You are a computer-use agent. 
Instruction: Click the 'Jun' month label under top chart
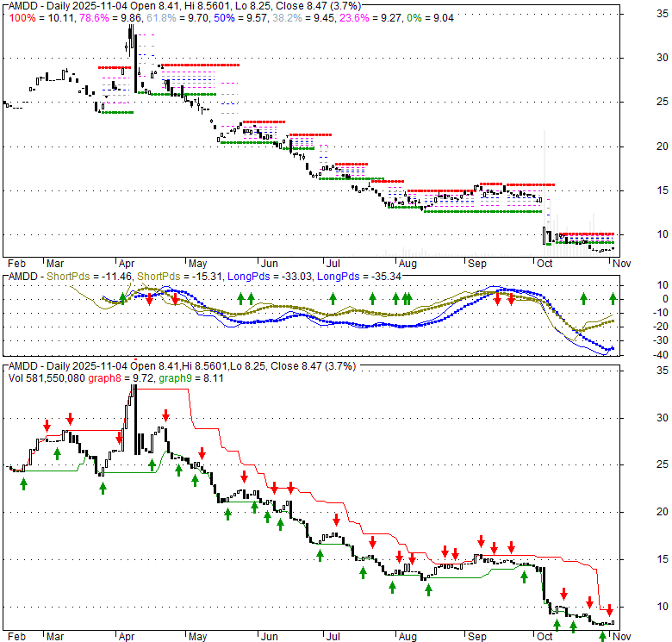[270, 264]
